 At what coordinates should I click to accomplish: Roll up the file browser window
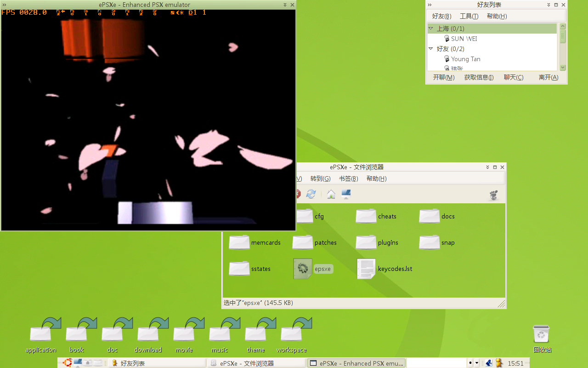[488, 167]
